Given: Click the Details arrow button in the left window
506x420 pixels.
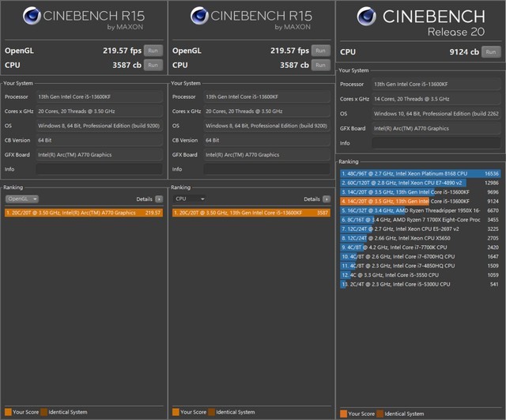Looking at the screenshot, I should coord(159,199).
